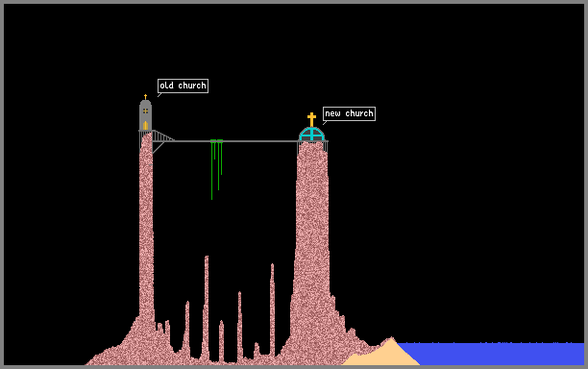
Task: Click the tallest thin spike in valley
Action: (x=206, y=307)
